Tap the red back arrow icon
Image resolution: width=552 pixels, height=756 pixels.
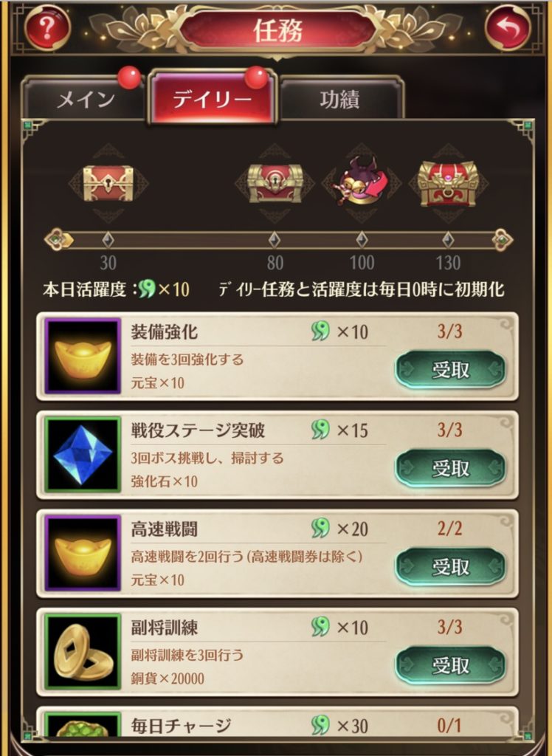point(508,27)
